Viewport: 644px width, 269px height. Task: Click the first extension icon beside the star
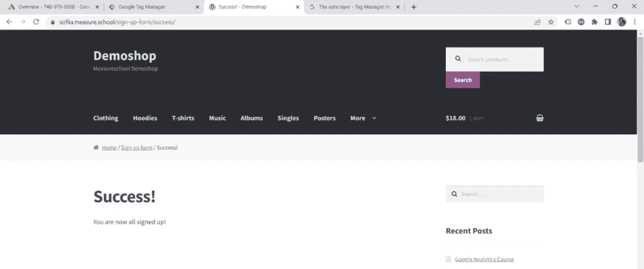pos(568,22)
